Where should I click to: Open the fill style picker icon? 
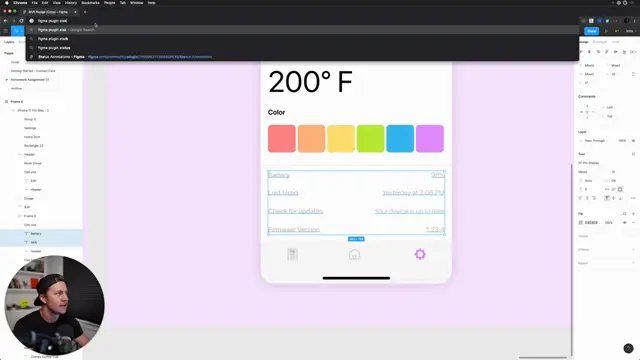[x=624, y=214]
